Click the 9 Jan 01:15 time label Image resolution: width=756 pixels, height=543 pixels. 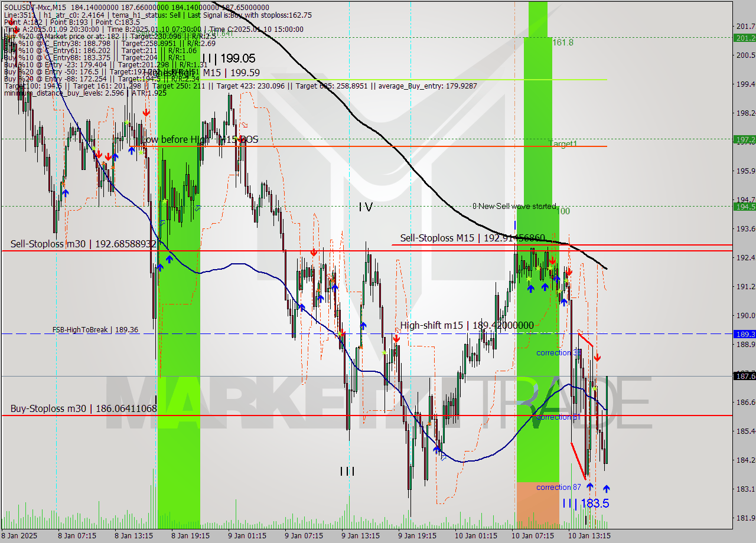point(247,536)
